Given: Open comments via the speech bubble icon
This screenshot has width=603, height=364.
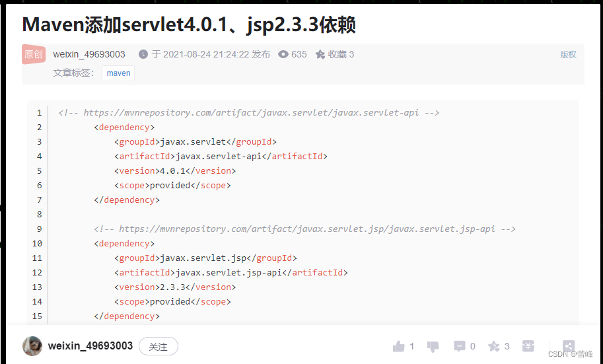Looking at the screenshot, I should coord(459,346).
